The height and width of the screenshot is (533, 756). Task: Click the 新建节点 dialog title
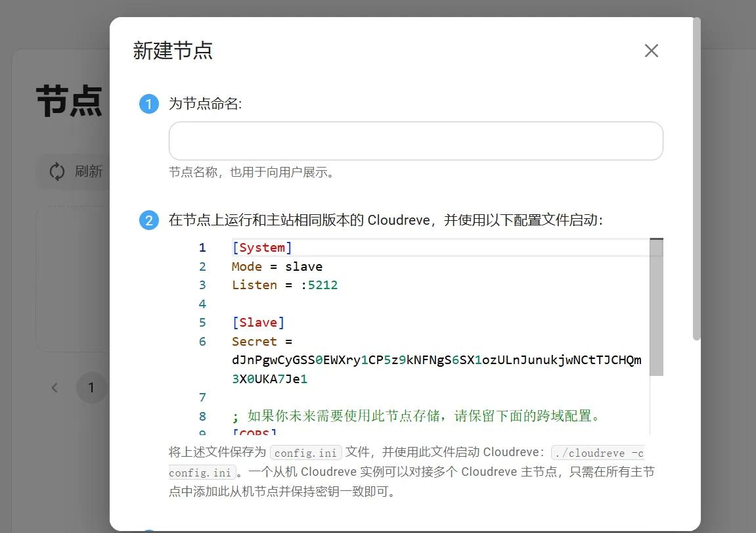173,51
